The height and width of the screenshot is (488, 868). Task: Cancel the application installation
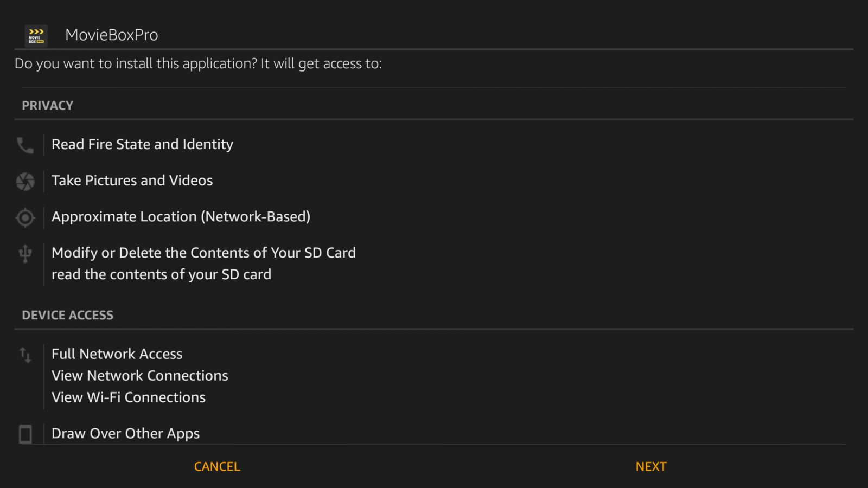pyautogui.click(x=217, y=466)
